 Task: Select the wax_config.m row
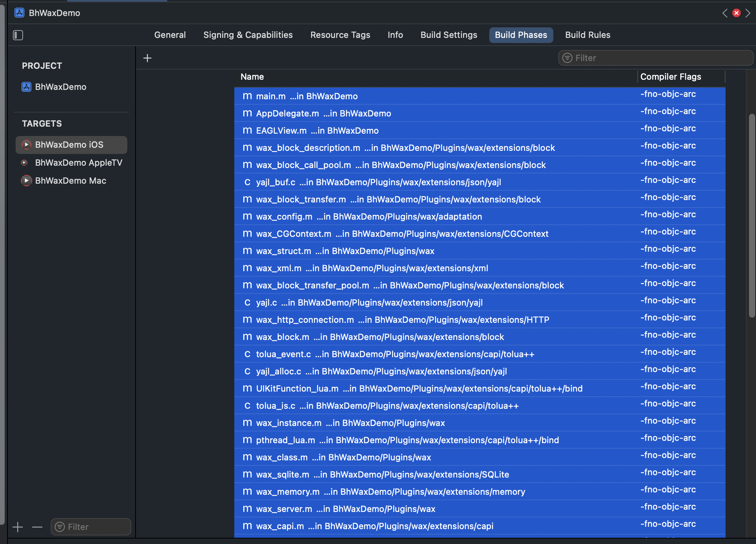[480, 217]
